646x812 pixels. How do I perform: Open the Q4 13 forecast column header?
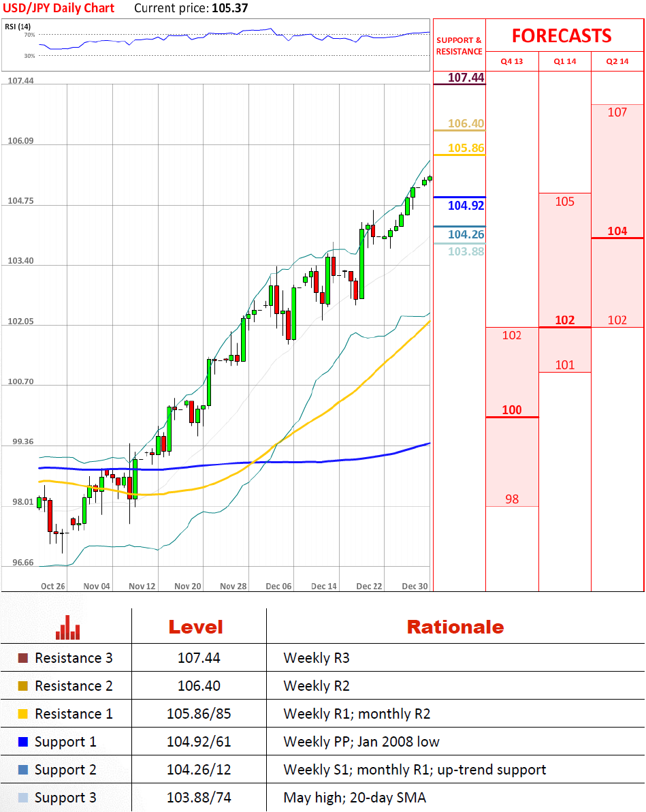coord(512,61)
